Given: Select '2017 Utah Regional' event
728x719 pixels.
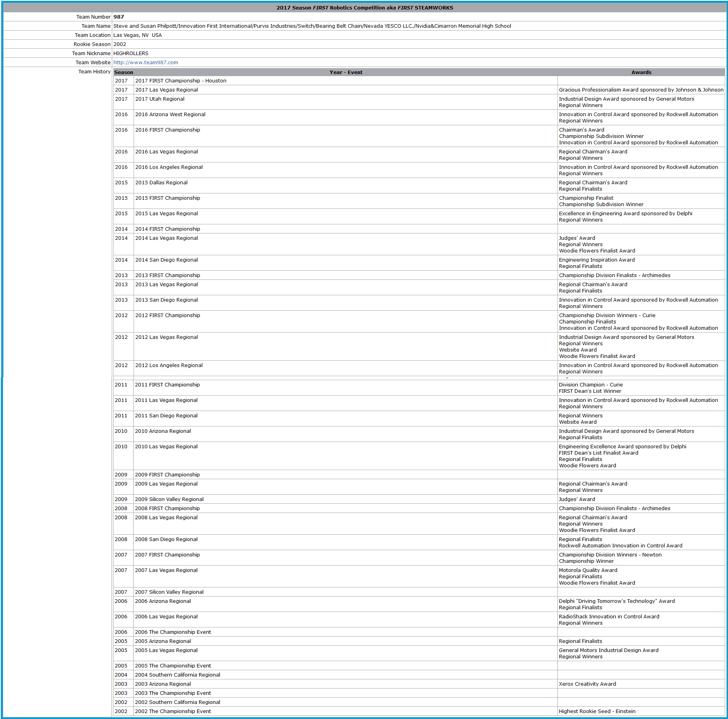Looking at the screenshot, I should (160, 99).
